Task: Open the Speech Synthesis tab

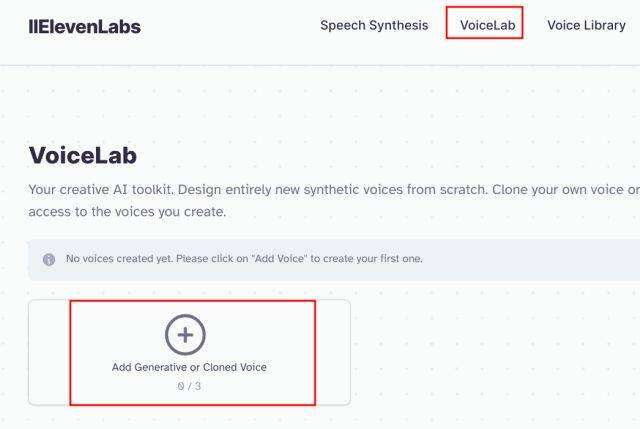Action: (374, 25)
